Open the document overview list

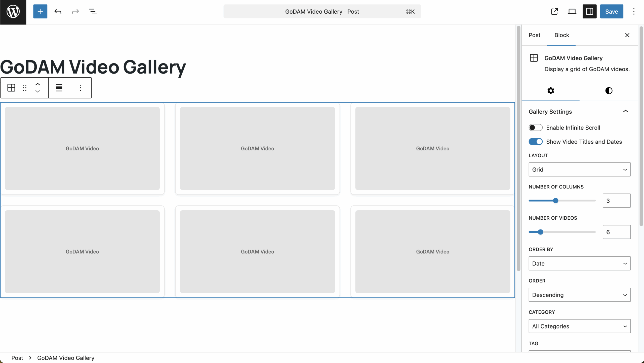(93, 11)
